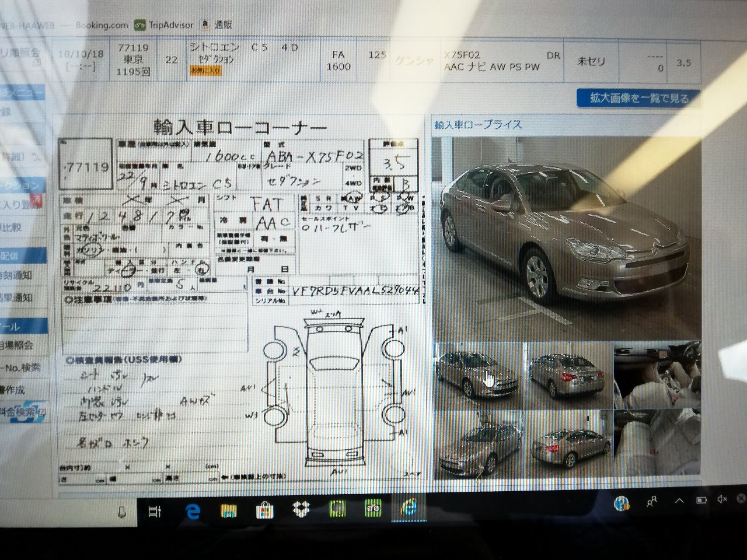Screen dimensions: 747x560
Task: Click the FA 1600 cell
Action: [x=338, y=61]
